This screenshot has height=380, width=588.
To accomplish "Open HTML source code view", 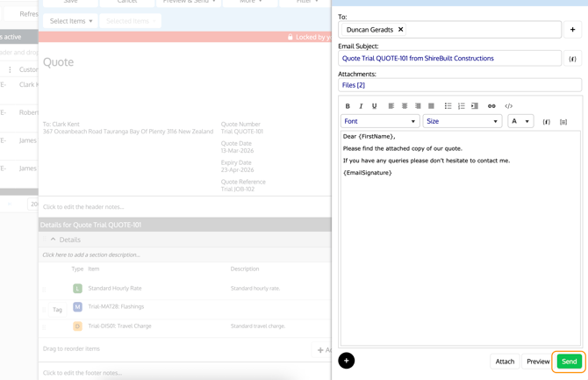I will [x=509, y=106].
